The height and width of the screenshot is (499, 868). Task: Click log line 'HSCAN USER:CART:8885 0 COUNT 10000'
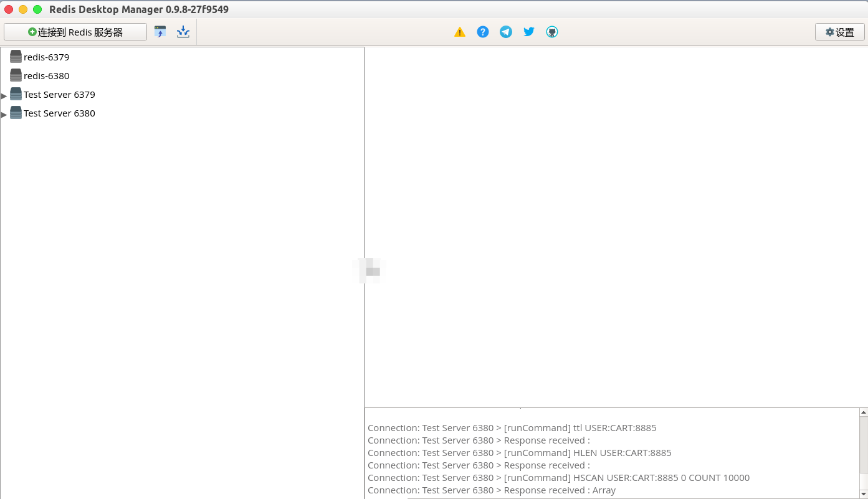click(558, 478)
